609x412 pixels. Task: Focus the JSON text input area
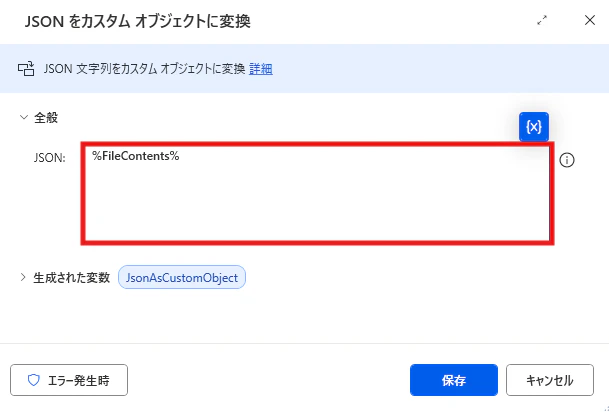(317, 193)
